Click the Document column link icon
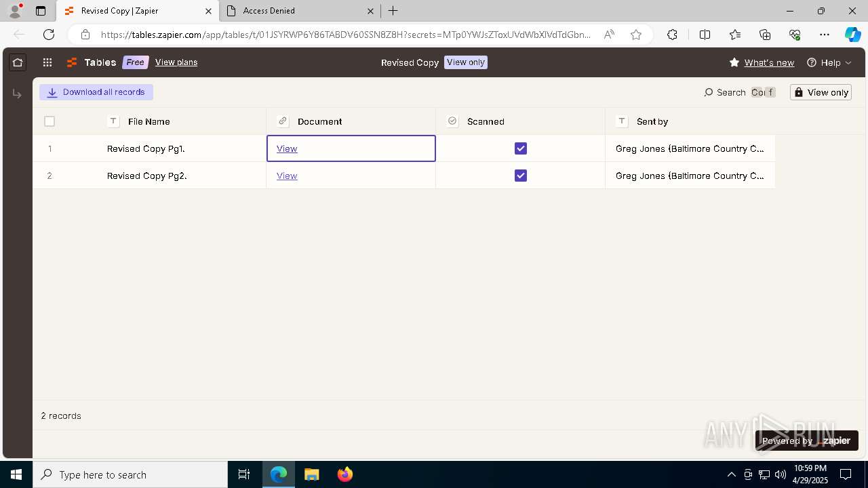This screenshot has height=488, width=868. pos(283,121)
